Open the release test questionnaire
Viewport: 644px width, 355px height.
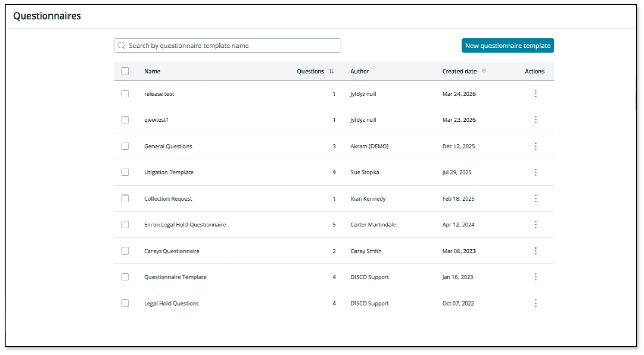(159, 94)
